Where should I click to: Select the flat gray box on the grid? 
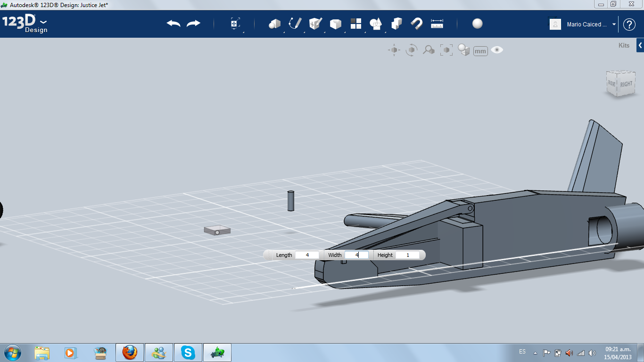[217, 230]
